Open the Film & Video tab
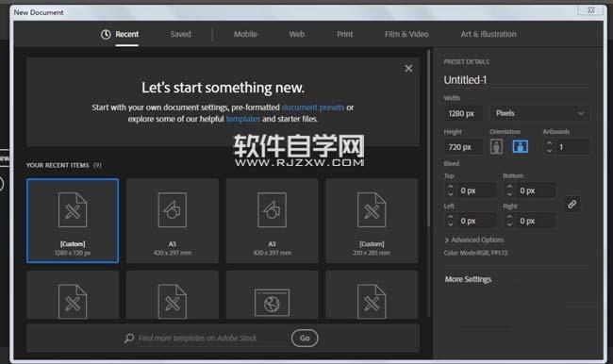613x364 pixels. pos(406,34)
